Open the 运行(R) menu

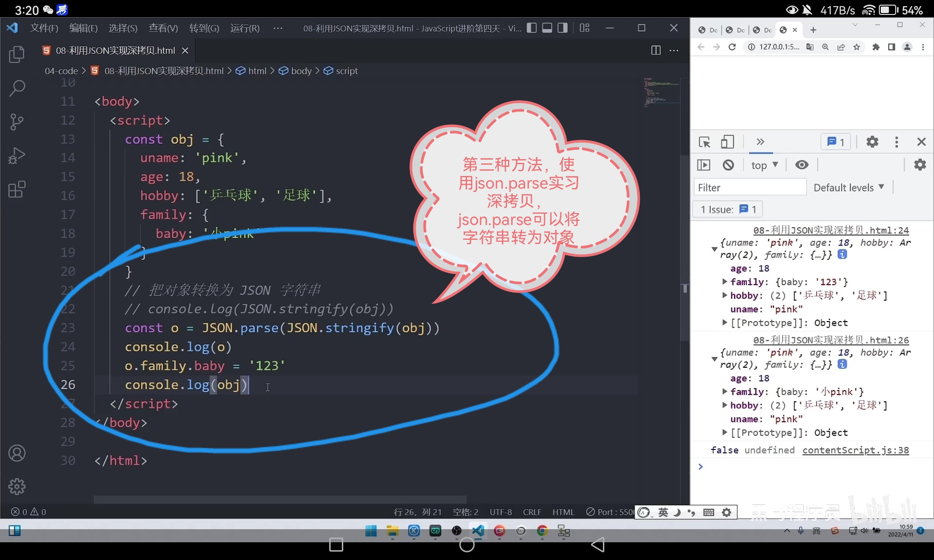(245, 28)
